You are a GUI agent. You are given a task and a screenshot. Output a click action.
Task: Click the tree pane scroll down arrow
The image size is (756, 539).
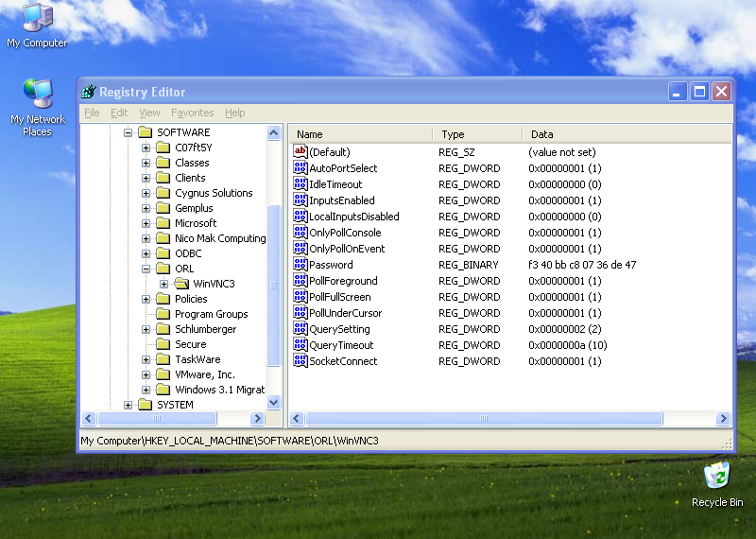pyautogui.click(x=274, y=402)
